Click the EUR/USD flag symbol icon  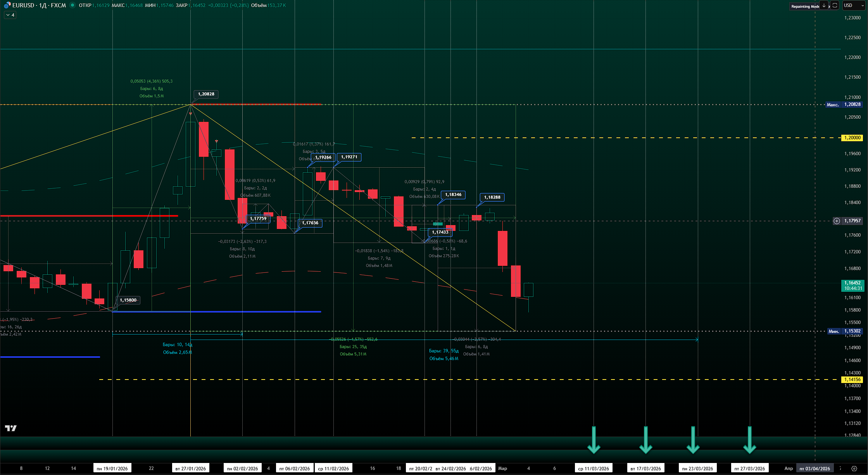[7, 5]
